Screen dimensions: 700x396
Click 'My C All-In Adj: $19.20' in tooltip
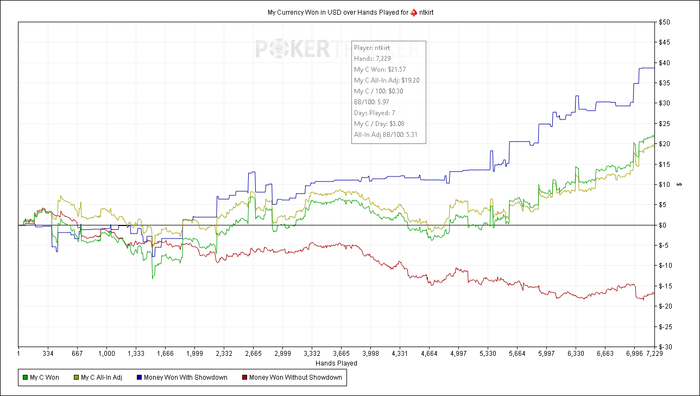coord(387,80)
